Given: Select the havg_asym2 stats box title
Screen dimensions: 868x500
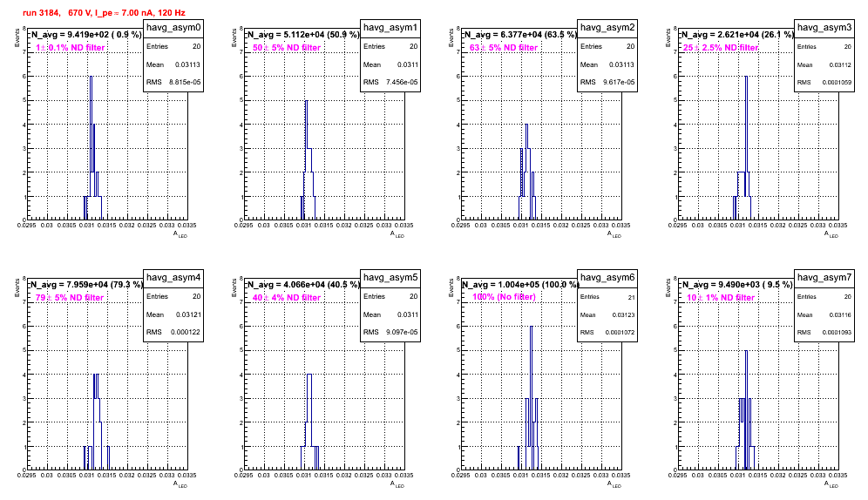Looking at the screenshot, I should pyautogui.click(x=607, y=28).
